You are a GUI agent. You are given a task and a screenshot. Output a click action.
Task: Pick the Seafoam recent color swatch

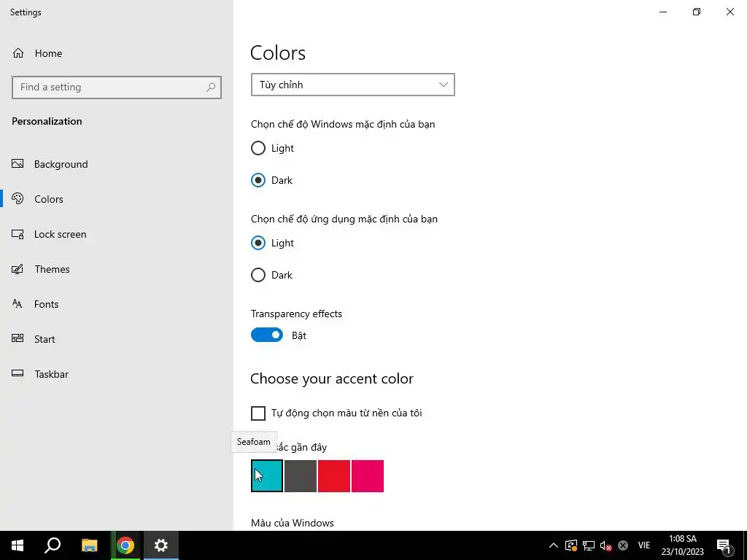click(267, 475)
